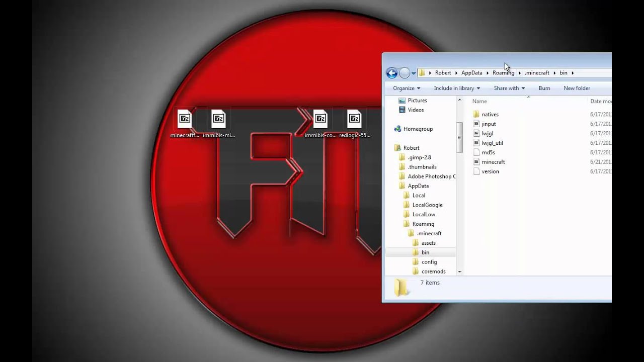Select Local folder in tree
The width and height of the screenshot is (644, 362).
tap(414, 196)
